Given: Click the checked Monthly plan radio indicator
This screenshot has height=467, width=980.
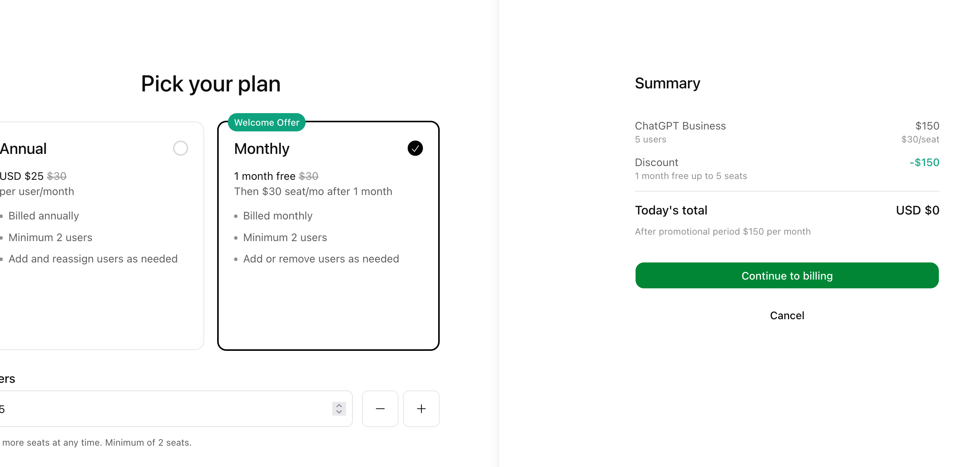Looking at the screenshot, I should pos(415,148).
